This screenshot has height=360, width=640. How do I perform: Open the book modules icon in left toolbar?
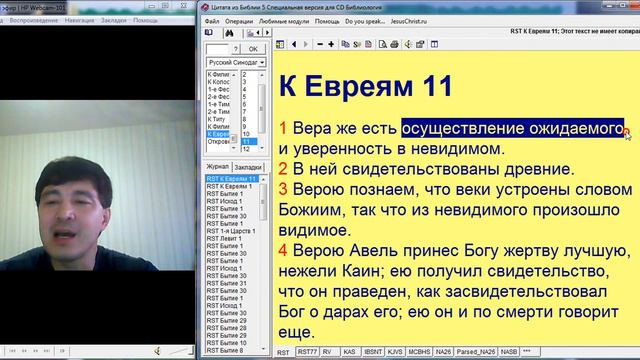coord(209,33)
